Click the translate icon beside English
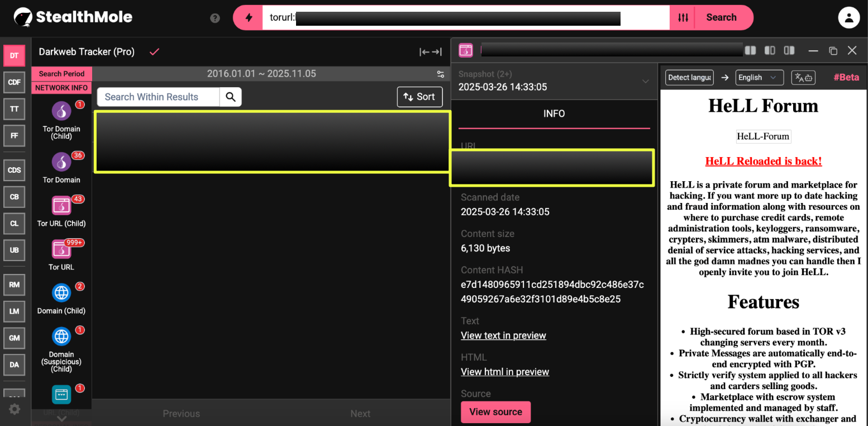The height and width of the screenshot is (426, 868). click(x=803, y=78)
